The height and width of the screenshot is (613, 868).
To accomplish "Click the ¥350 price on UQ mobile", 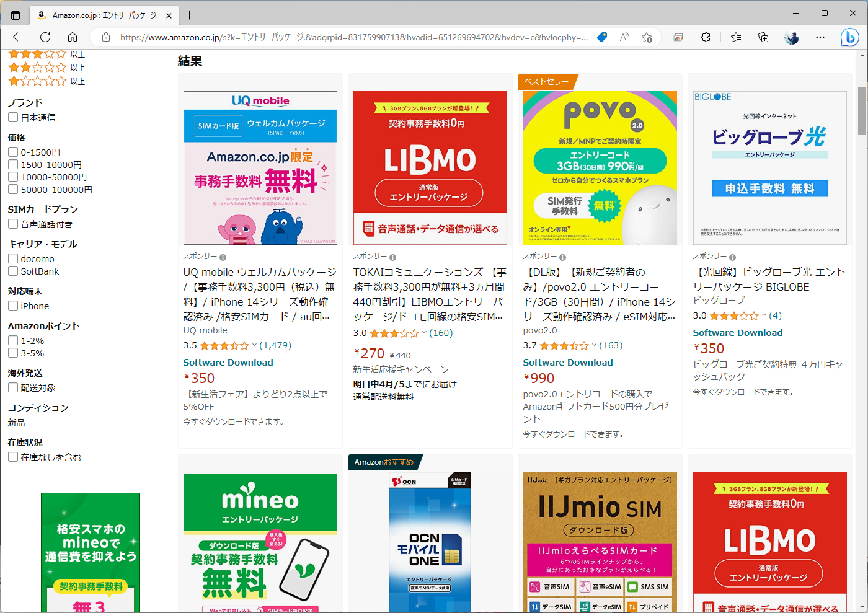I will (x=200, y=378).
